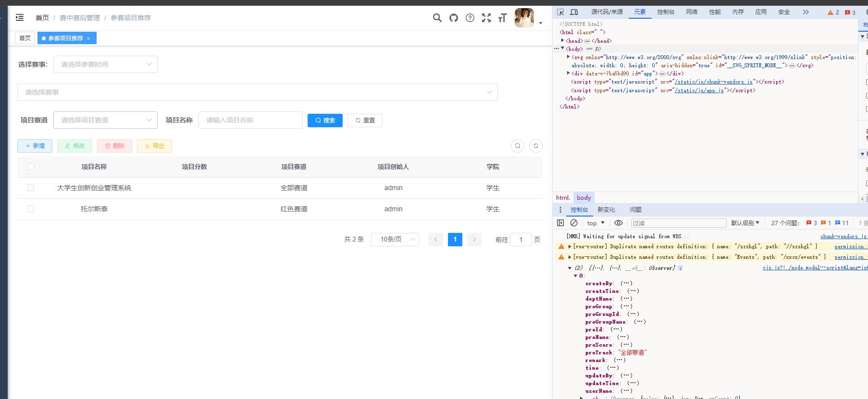Image resolution: width=868 pixels, height=399 pixels.
Task: Switch to drawer 新变化 tab
Action: tap(607, 210)
